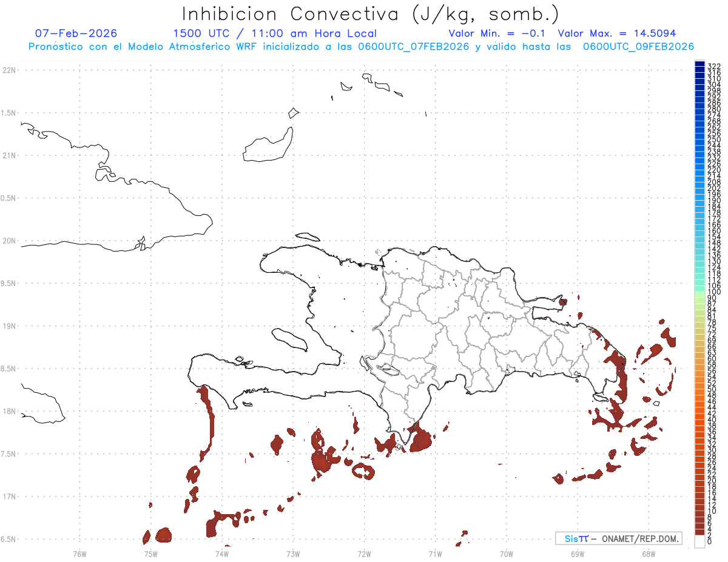Click the '74W' longitude label
Screen dimensions: 728x562
pos(222,553)
